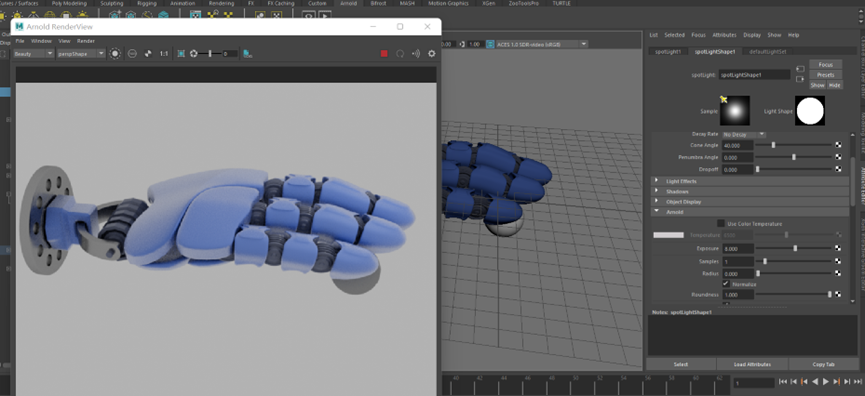Open the File menu in Arnold RenderView

click(x=19, y=41)
